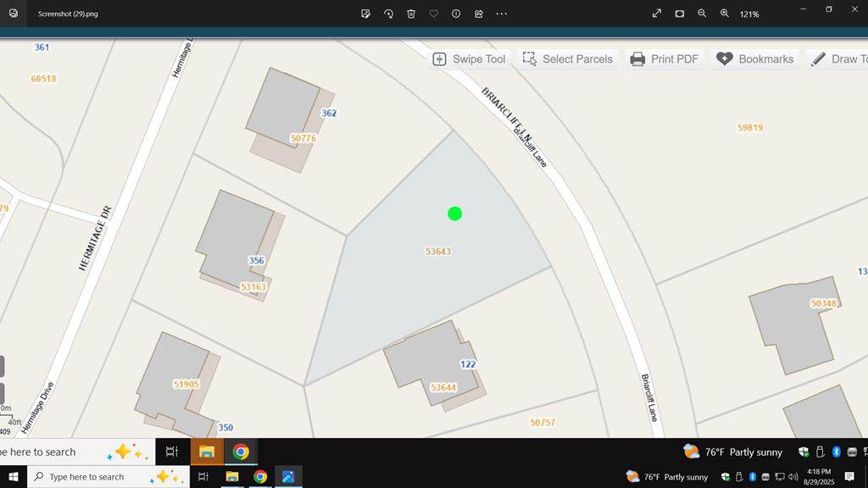
Task: Delete the screenshot with trash icon
Action: point(411,14)
